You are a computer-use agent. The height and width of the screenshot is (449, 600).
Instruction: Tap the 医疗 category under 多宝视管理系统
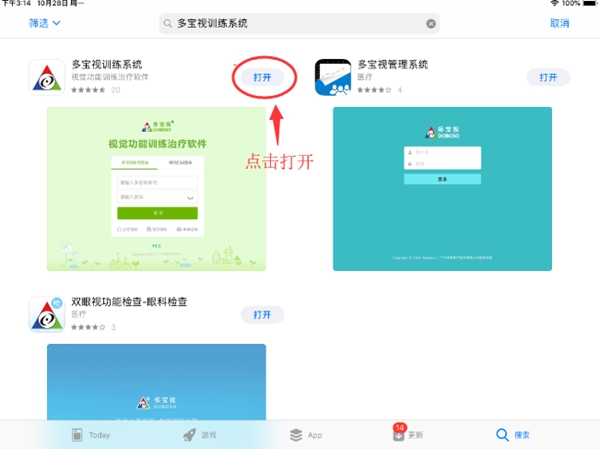coord(365,77)
